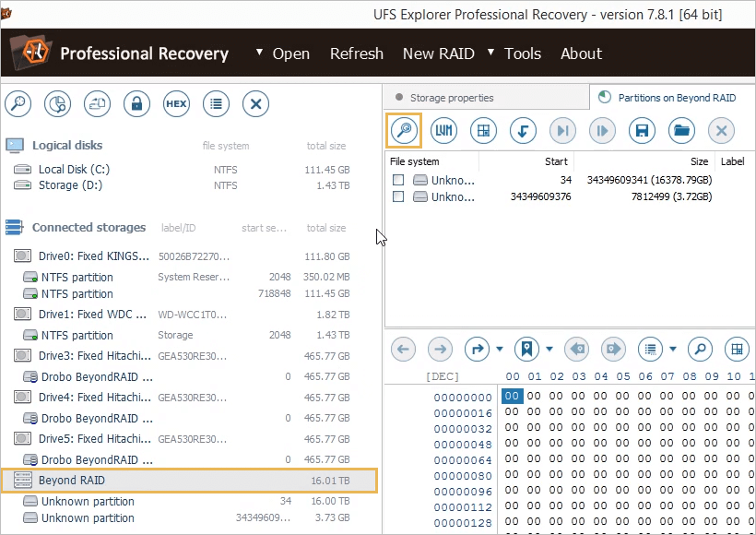Check the box for the 3.72GB partition
The width and height of the screenshot is (756, 535).
coord(398,196)
